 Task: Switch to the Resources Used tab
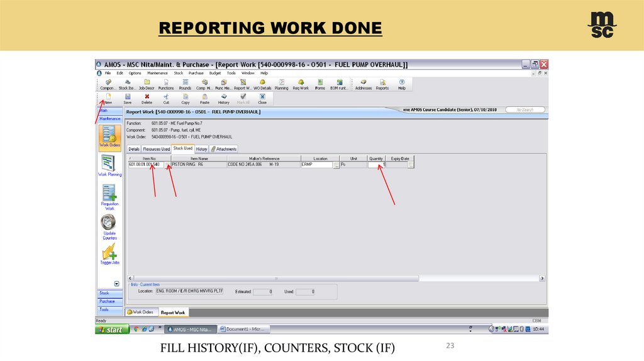point(156,149)
